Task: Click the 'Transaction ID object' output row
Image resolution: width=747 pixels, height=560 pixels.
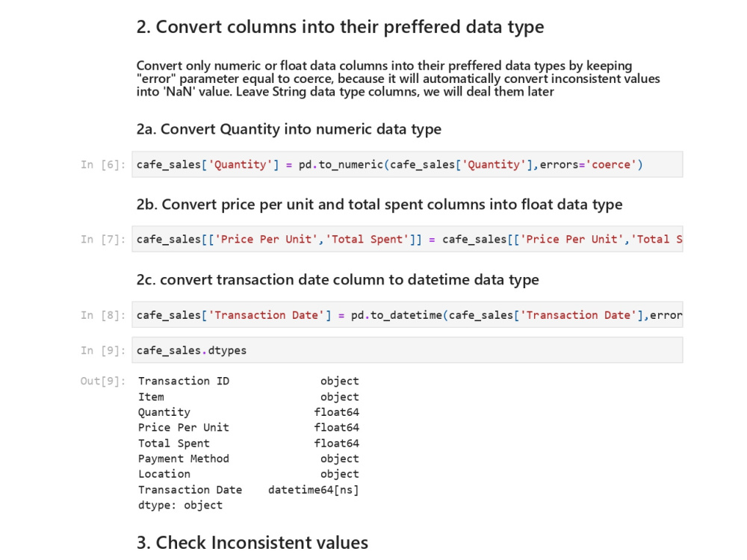Action: click(x=249, y=381)
